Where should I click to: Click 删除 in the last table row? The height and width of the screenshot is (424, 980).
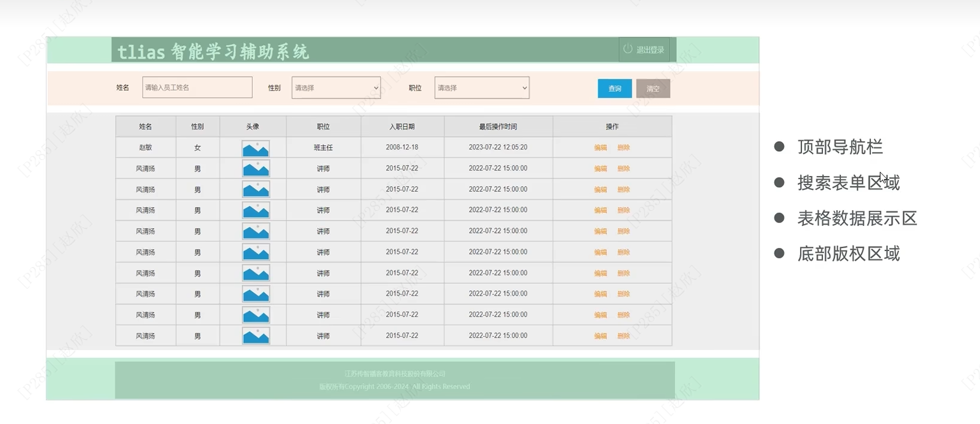click(624, 336)
